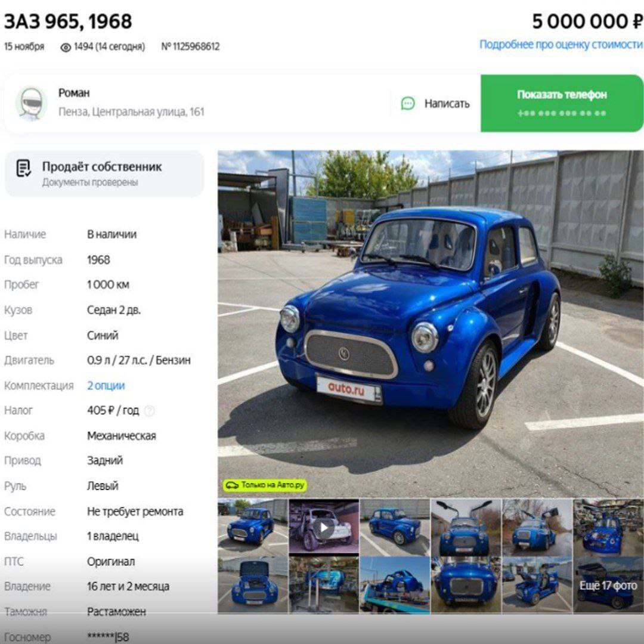Screen dimensions: 644x644
Task: Open the Ещё 17 фото thumbnail
Action: 608,585
